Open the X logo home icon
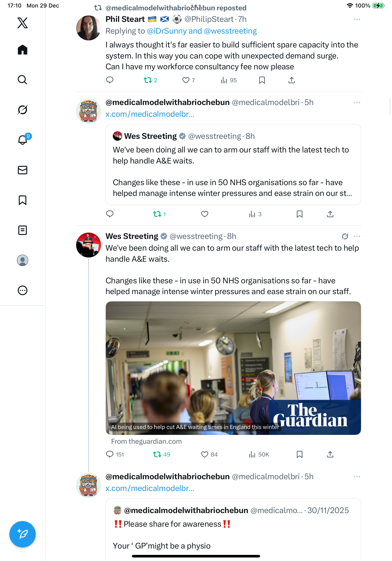This screenshot has width=392, height=561. [x=23, y=23]
